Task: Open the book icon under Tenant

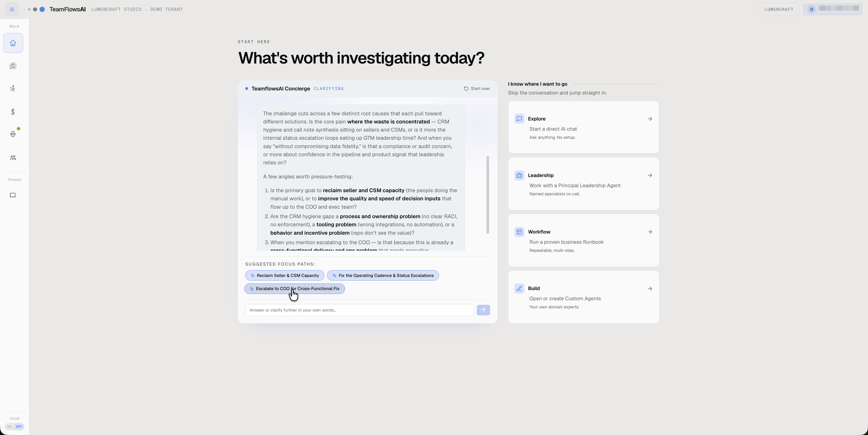Action: click(13, 195)
